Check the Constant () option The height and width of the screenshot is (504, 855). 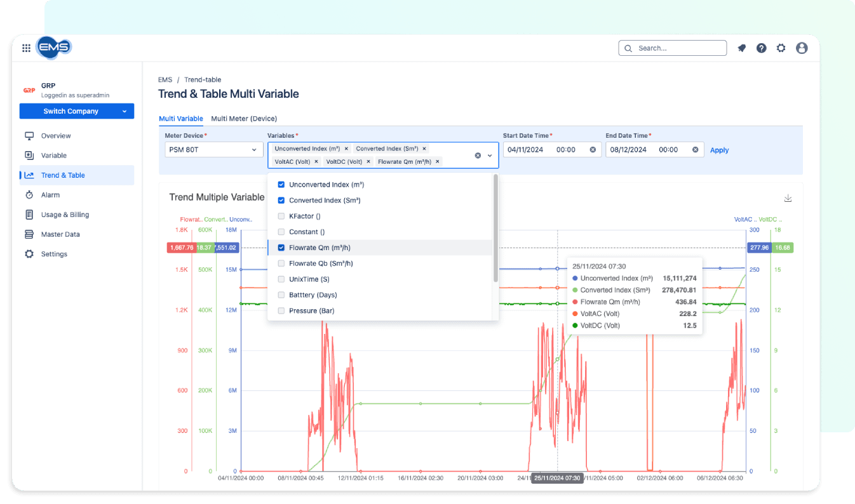coord(281,232)
